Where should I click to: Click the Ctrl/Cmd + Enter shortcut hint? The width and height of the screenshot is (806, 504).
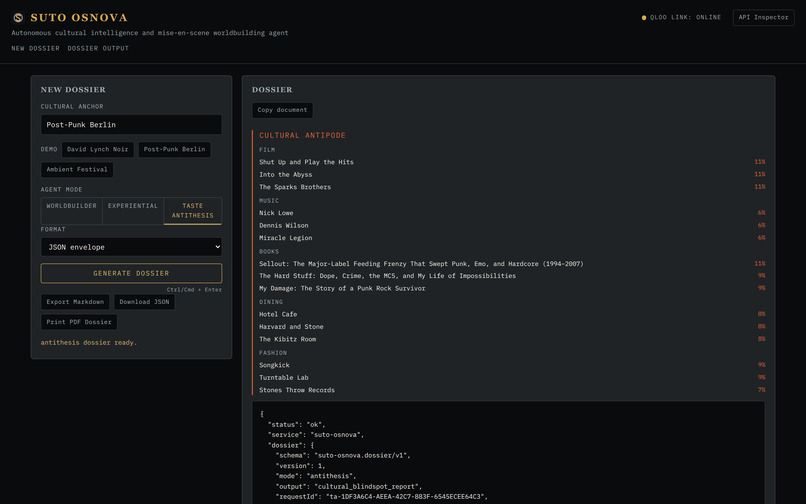pyautogui.click(x=194, y=290)
